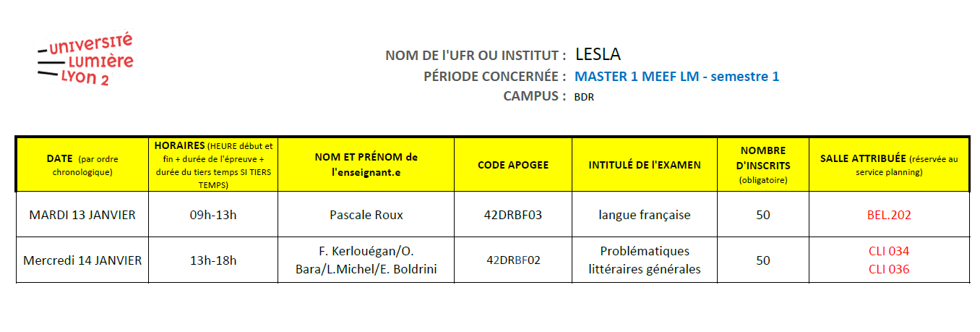Select the Mercredi 14 JANVIER date cell
Screen dimensions: 980x332
(82, 260)
